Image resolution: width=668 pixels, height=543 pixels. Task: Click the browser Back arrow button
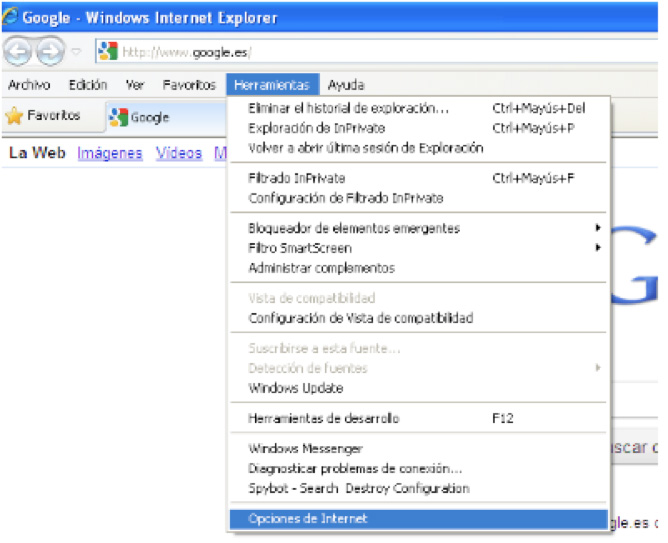(17, 52)
